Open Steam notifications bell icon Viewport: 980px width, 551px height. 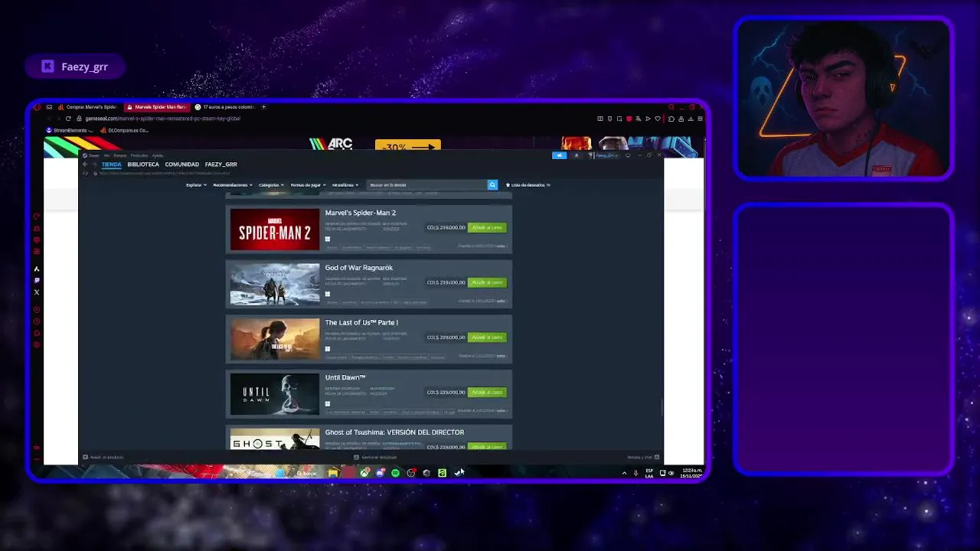pyautogui.click(x=577, y=155)
